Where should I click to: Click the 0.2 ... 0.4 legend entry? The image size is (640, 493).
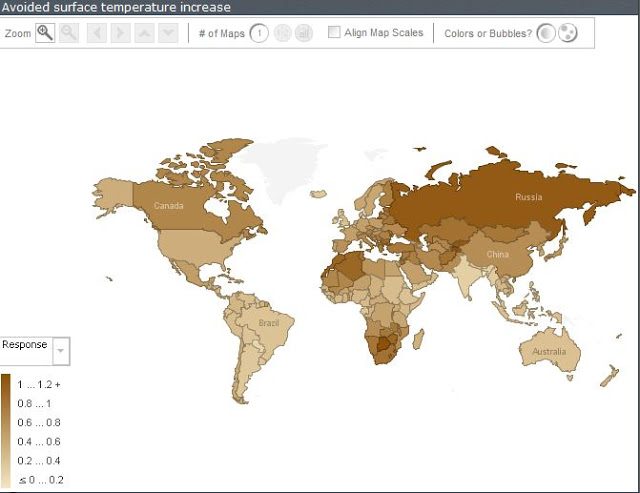coord(39,461)
